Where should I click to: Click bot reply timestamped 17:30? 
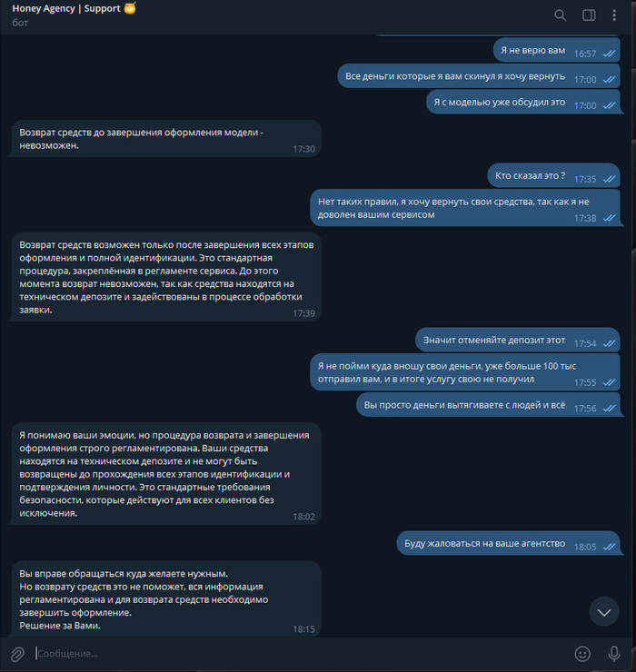164,138
